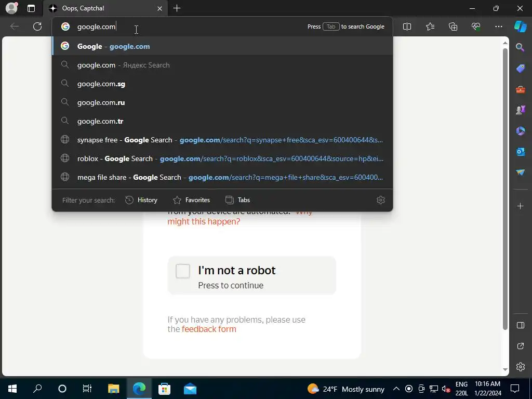Open 'synapse free - Google Search' history entry
Image resolution: width=532 pixels, height=399 pixels.
pos(222,139)
